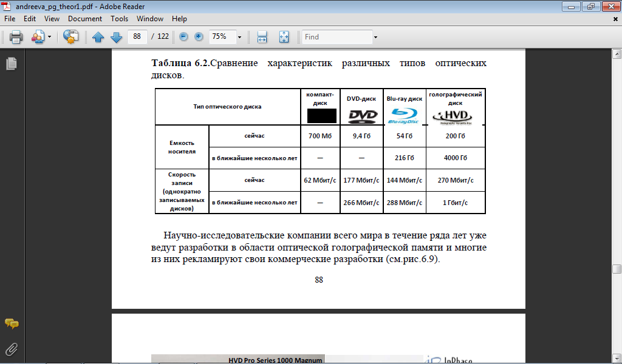The height and width of the screenshot is (364, 622).
Task: Open the Find options dropdown arrow
Action: click(x=375, y=37)
